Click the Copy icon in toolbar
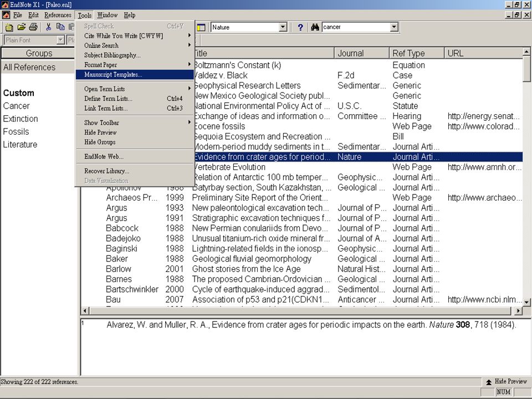Image resolution: width=532 pixels, height=399 pixels. click(x=60, y=27)
